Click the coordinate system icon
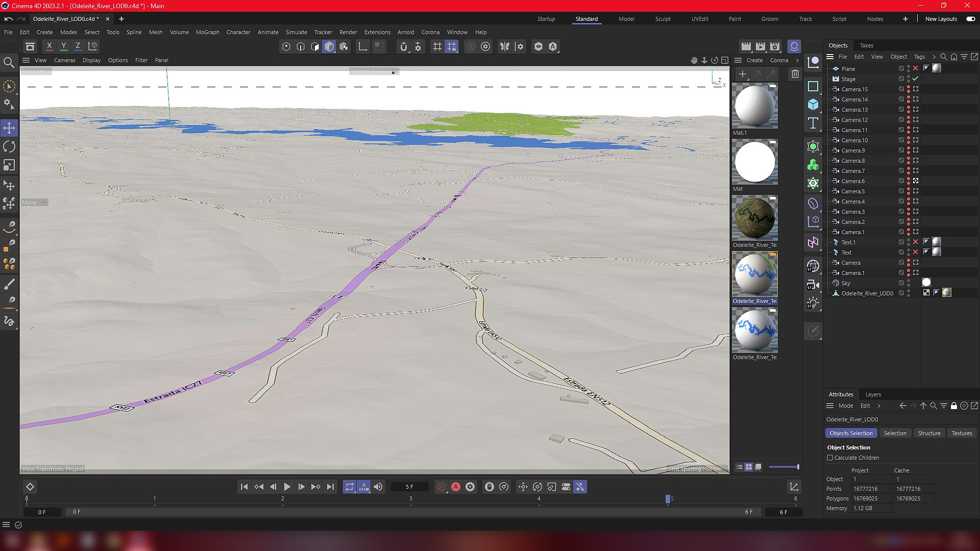This screenshot has width=980, height=551. (x=92, y=46)
